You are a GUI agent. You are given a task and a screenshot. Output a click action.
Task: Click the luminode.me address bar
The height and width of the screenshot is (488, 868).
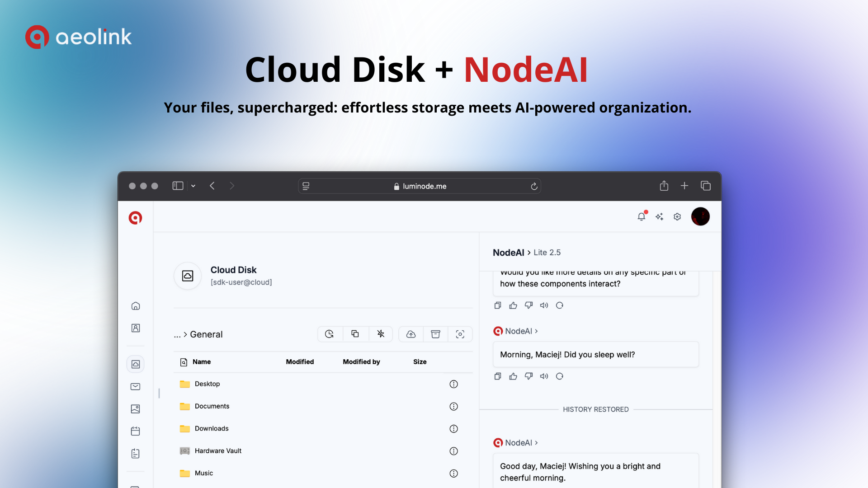[420, 186]
